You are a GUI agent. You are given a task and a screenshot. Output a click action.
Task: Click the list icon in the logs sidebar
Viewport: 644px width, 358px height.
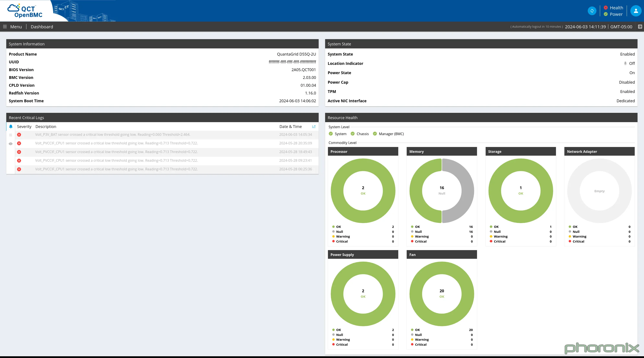[11, 135]
